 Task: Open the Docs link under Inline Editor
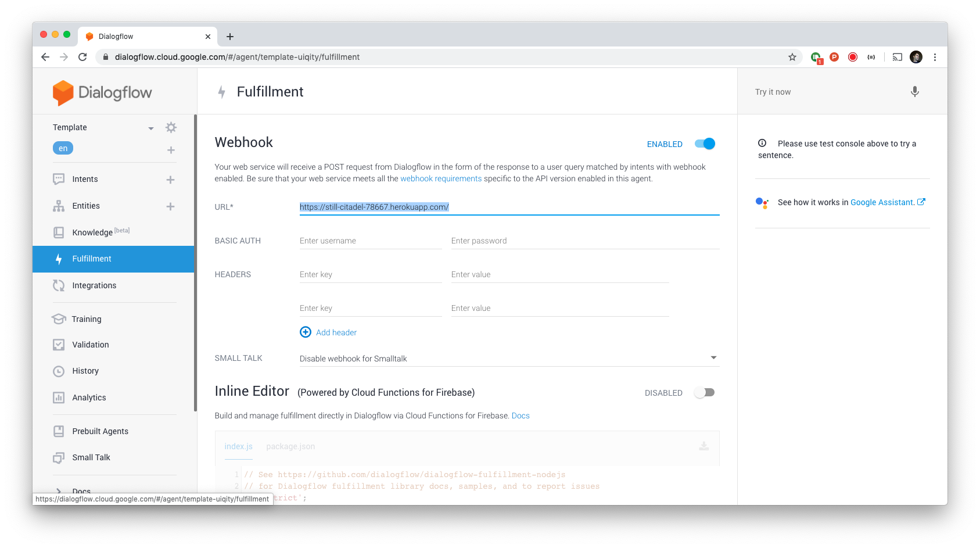(520, 416)
